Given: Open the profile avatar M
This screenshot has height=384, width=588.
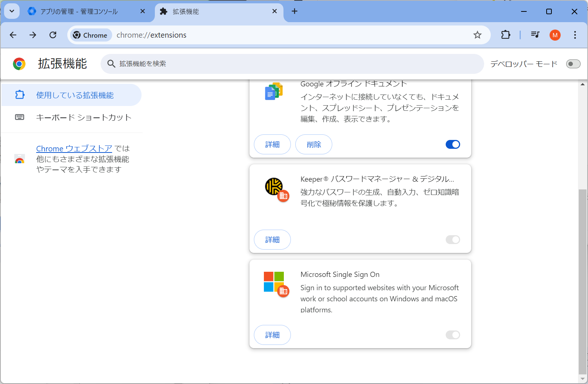Looking at the screenshot, I should (x=555, y=35).
